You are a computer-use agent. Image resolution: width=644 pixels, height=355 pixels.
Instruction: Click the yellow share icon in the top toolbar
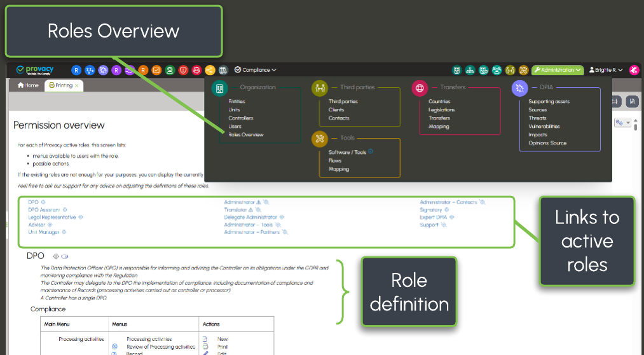point(210,70)
